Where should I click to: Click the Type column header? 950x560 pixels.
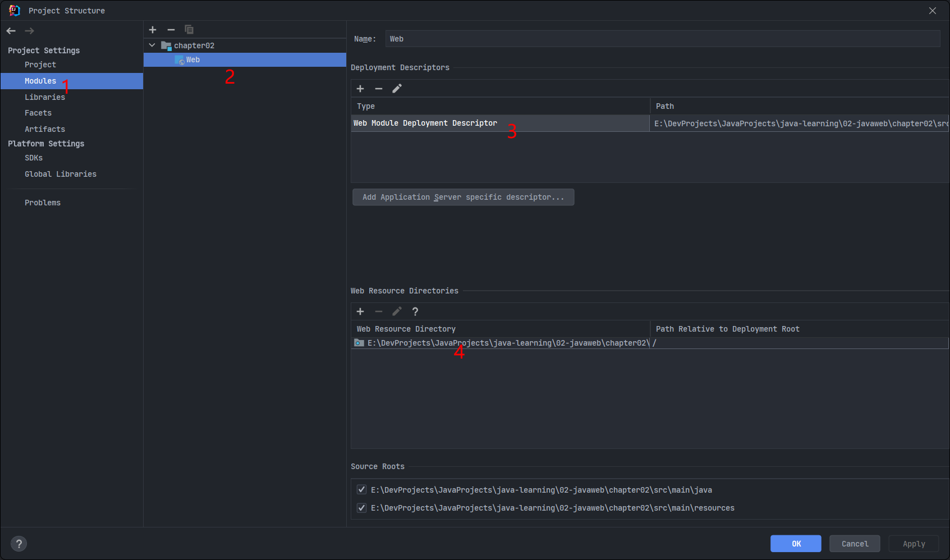(x=500, y=106)
